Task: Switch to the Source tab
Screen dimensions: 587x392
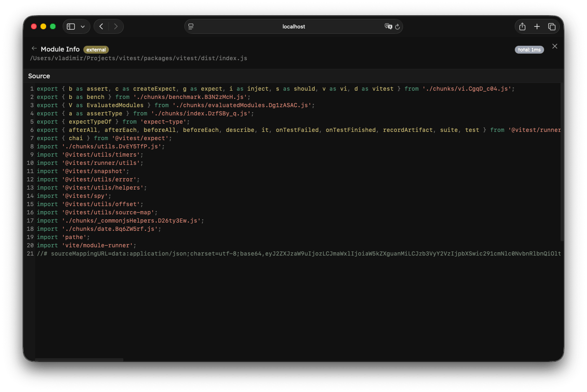Action: coord(39,76)
